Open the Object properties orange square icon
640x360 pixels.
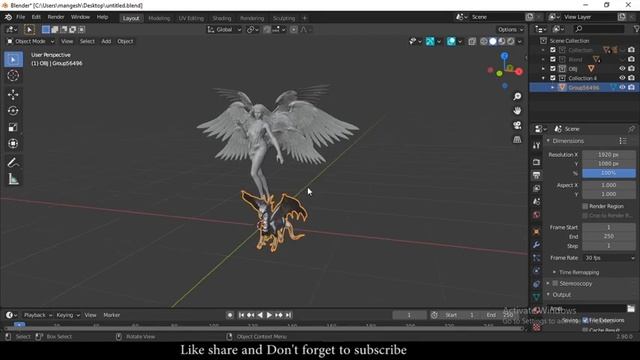pyautogui.click(x=536, y=231)
